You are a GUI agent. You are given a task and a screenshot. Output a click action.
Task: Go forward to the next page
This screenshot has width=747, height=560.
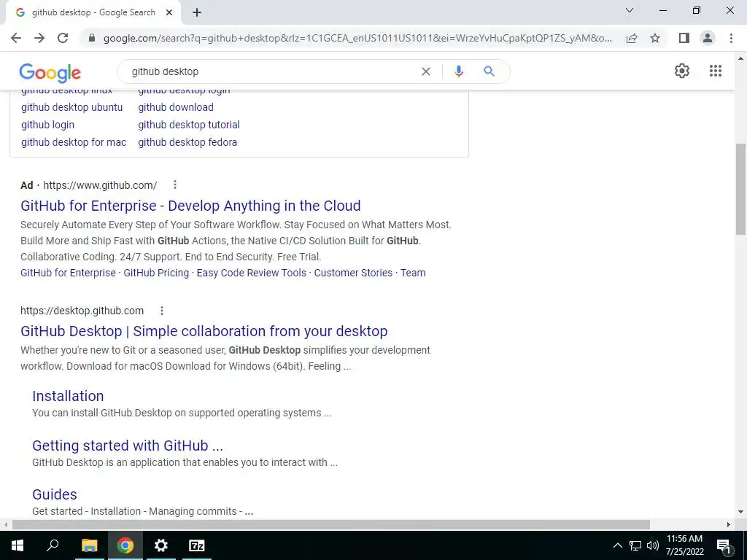[x=39, y=38]
